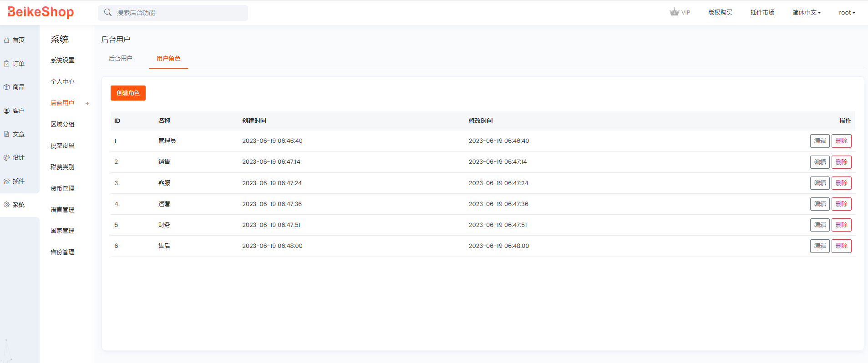
Task: Open 系统设置 in the submenu
Action: 62,60
